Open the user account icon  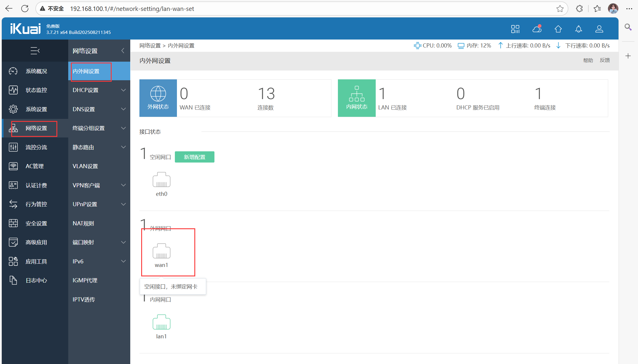point(599,29)
